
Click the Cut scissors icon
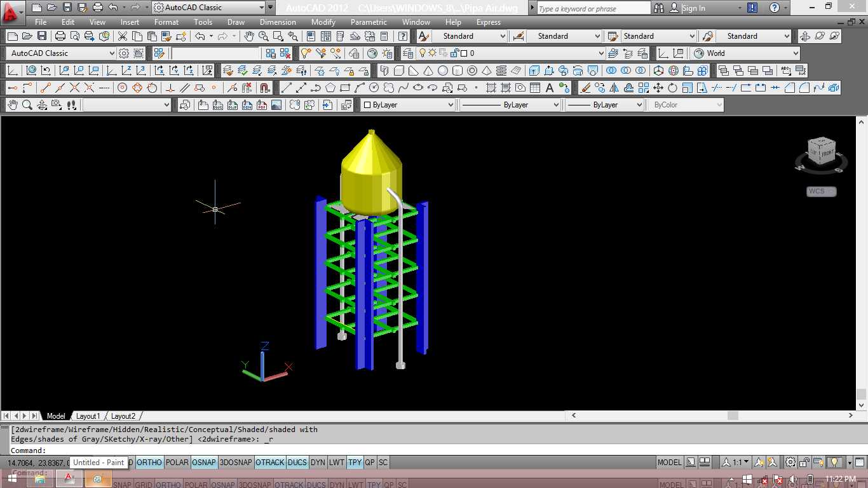pos(122,36)
